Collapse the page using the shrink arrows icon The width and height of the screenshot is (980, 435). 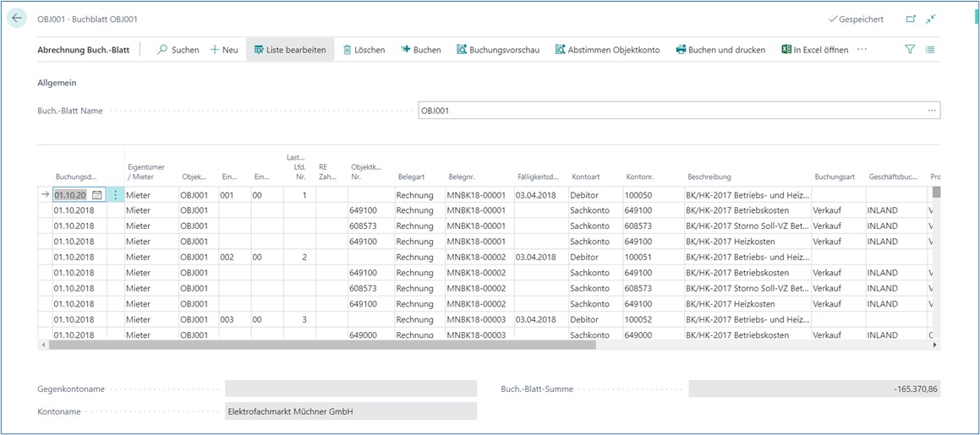click(x=931, y=19)
